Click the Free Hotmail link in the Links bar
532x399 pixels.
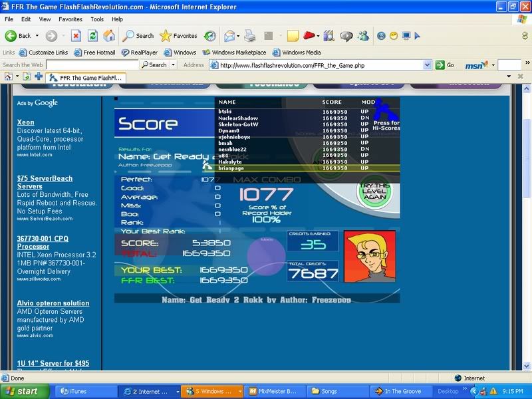tap(94, 53)
